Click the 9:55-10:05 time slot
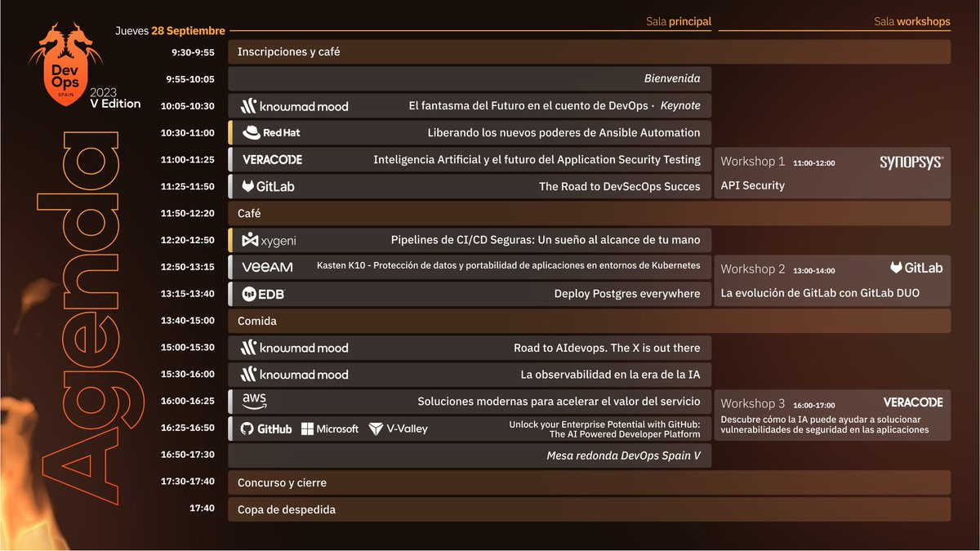980x551 pixels. (190, 79)
